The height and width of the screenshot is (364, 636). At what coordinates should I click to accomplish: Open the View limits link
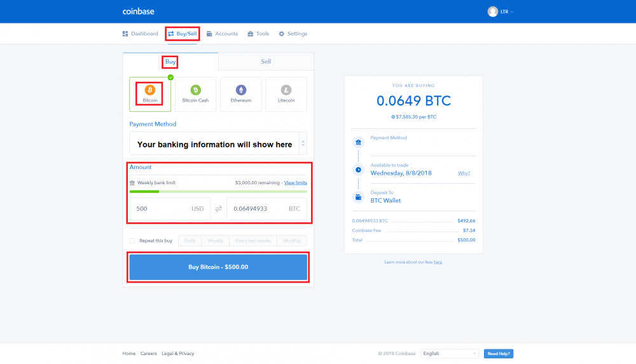pyautogui.click(x=295, y=183)
